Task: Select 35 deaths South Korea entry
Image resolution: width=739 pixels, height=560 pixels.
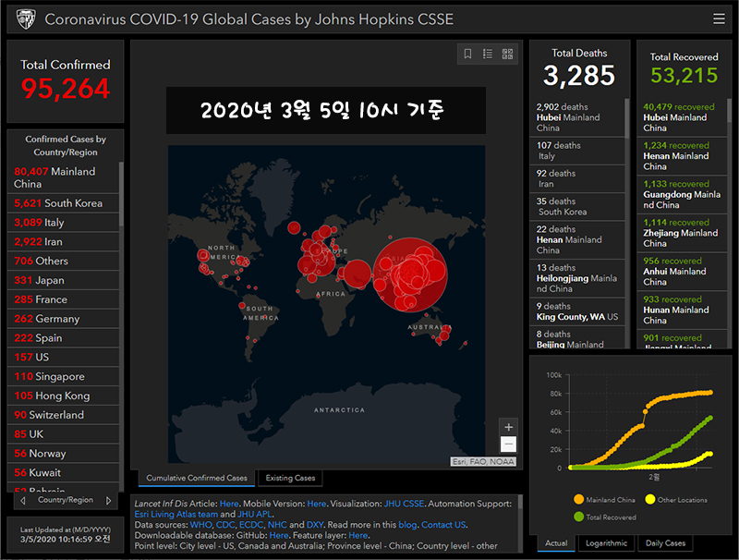Action: tap(577, 206)
